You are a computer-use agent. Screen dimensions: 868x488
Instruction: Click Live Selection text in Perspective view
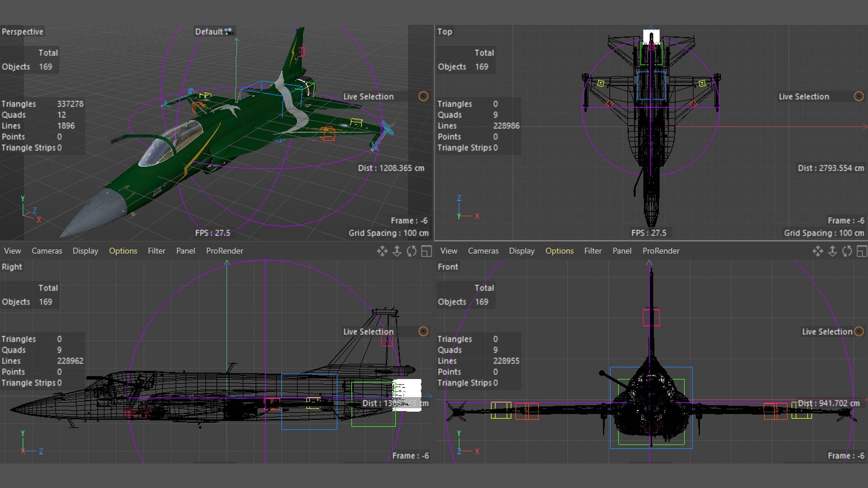pyautogui.click(x=368, y=96)
